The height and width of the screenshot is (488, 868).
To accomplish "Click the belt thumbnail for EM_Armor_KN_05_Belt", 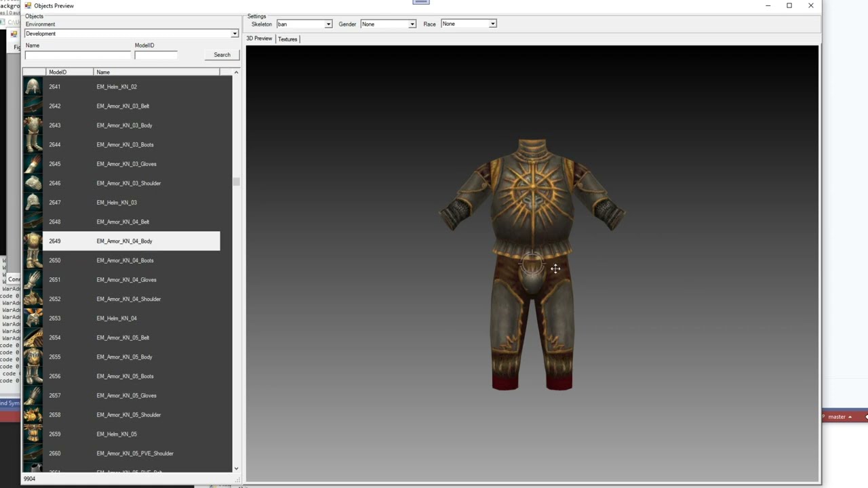I will click(33, 338).
